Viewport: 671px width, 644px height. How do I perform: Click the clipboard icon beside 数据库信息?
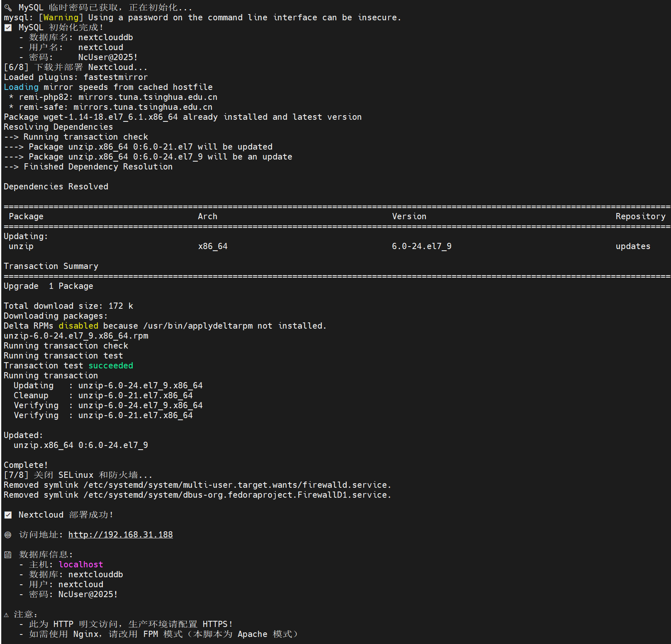point(8,554)
